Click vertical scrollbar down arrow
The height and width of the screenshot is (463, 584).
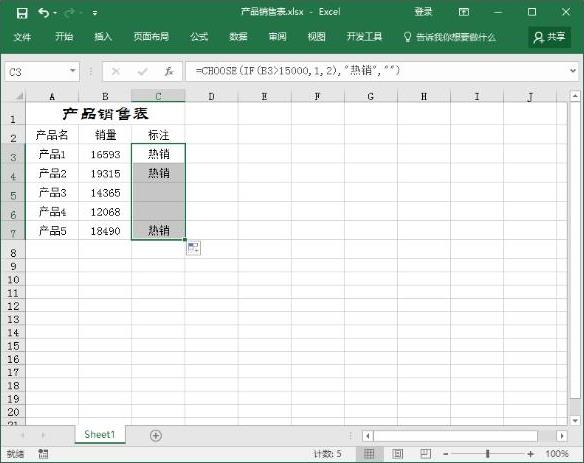pos(575,421)
